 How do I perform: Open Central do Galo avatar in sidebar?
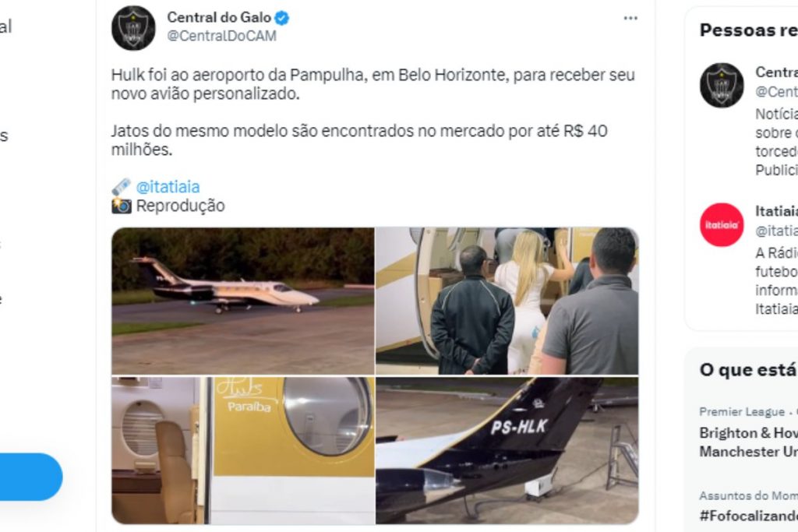(722, 85)
